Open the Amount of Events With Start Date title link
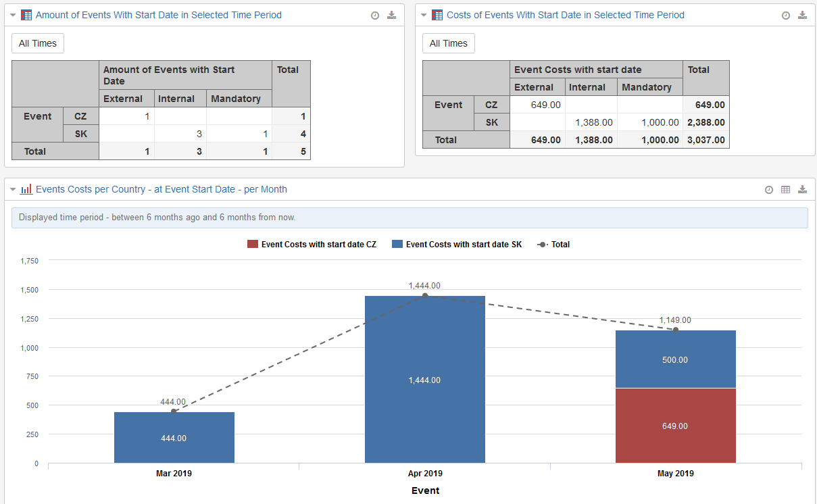 [x=158, y=15]
